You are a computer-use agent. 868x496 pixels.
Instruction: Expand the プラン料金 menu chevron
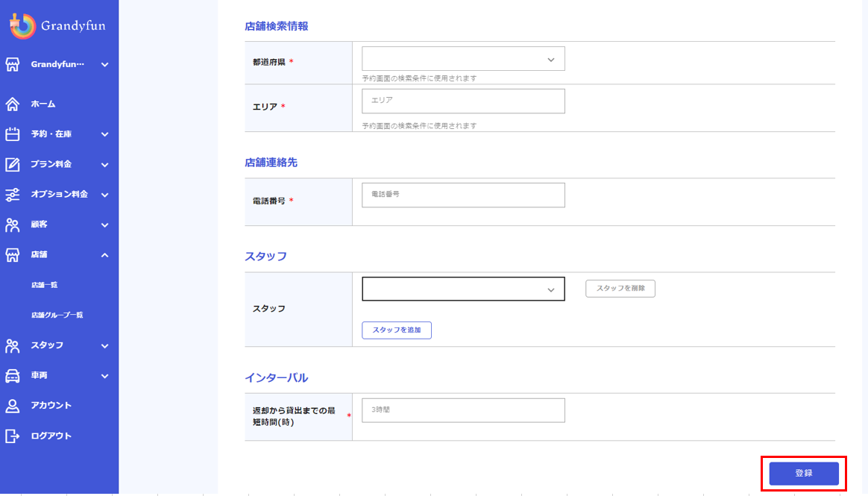click(104, 165)
